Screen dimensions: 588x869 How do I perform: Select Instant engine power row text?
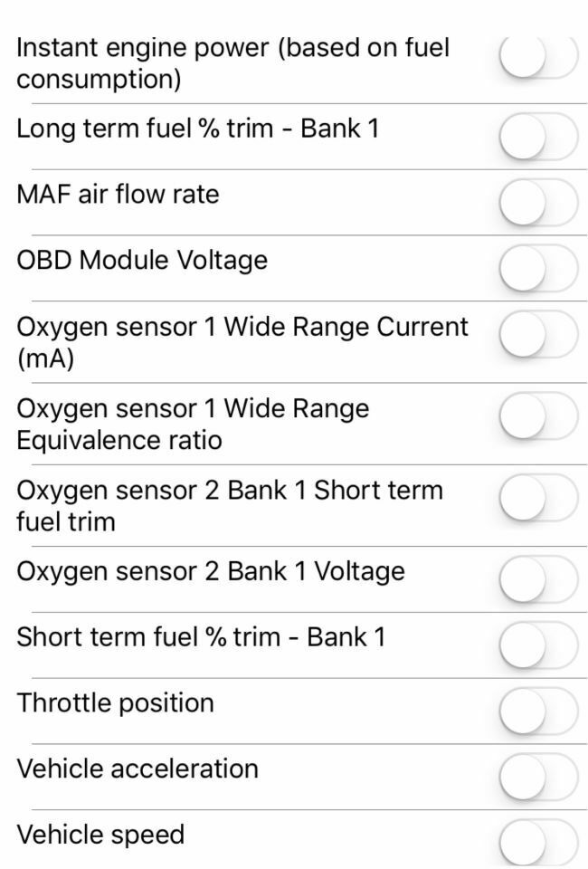233,63
